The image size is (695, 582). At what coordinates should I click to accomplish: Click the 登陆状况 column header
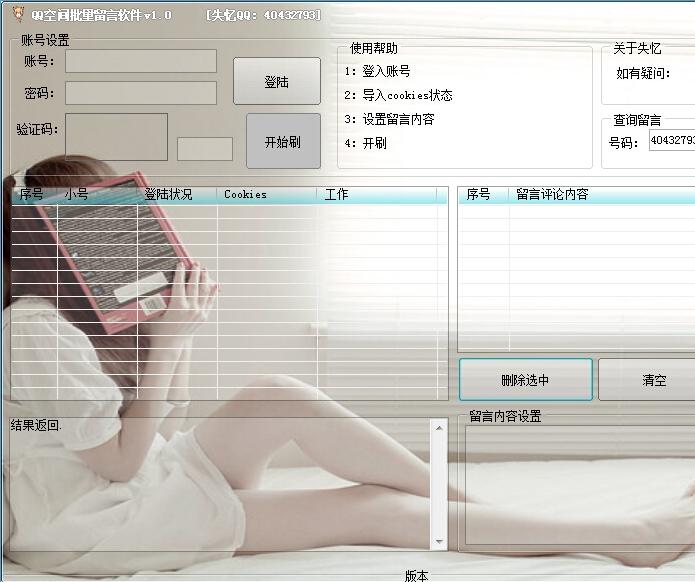coord(177,195)
